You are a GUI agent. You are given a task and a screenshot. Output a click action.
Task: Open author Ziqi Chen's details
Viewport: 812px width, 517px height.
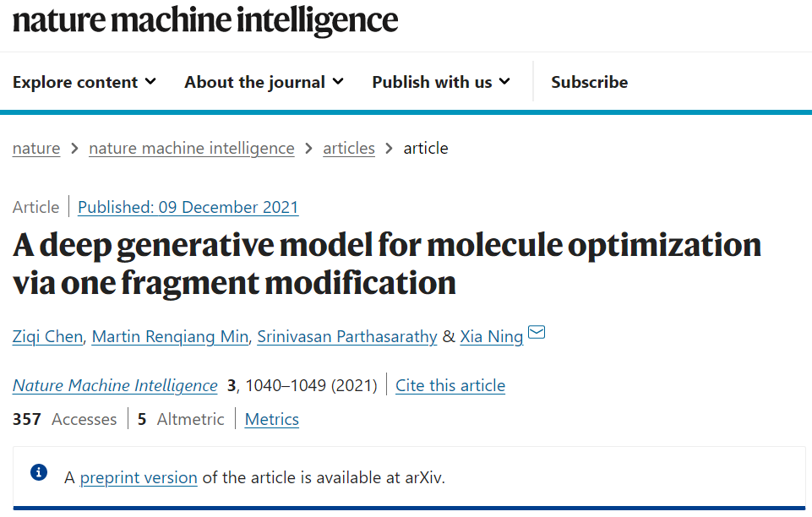coord(47,336)
